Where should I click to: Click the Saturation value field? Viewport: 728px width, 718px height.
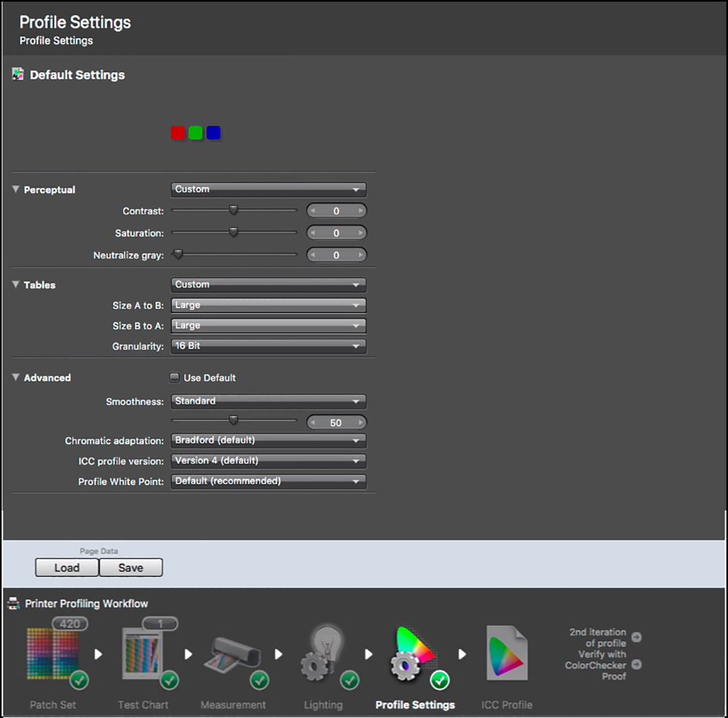pyautogui.click(x=336, y=234)
